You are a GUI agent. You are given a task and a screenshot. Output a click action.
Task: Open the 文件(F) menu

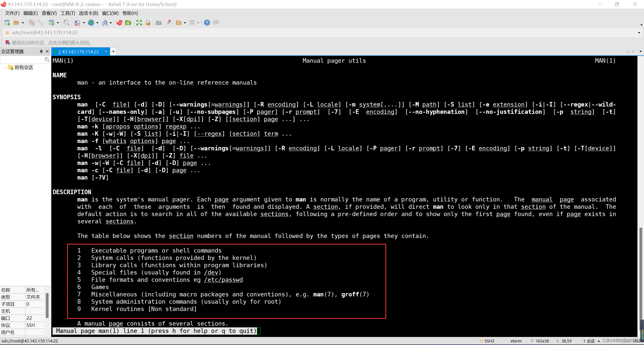[12, 13]
